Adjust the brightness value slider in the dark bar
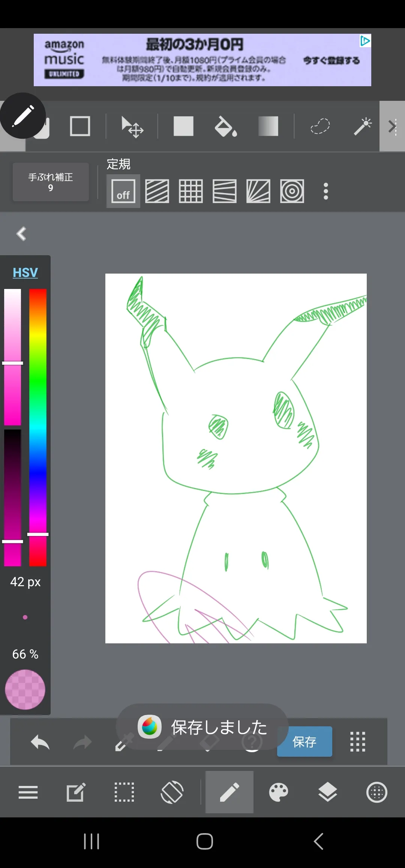The height and width of the screenshot is (868, 405). (x=12, y=498)
